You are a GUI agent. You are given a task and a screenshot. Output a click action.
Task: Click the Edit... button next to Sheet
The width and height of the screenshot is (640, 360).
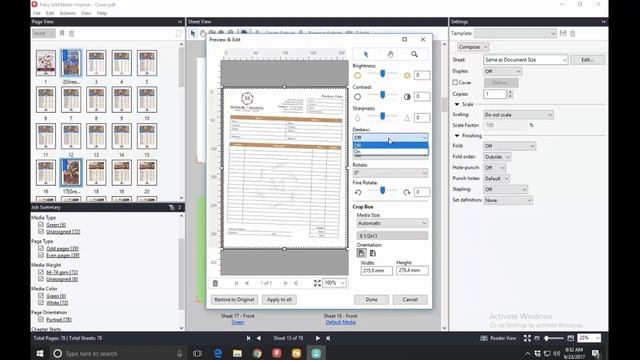coord(587,60)
